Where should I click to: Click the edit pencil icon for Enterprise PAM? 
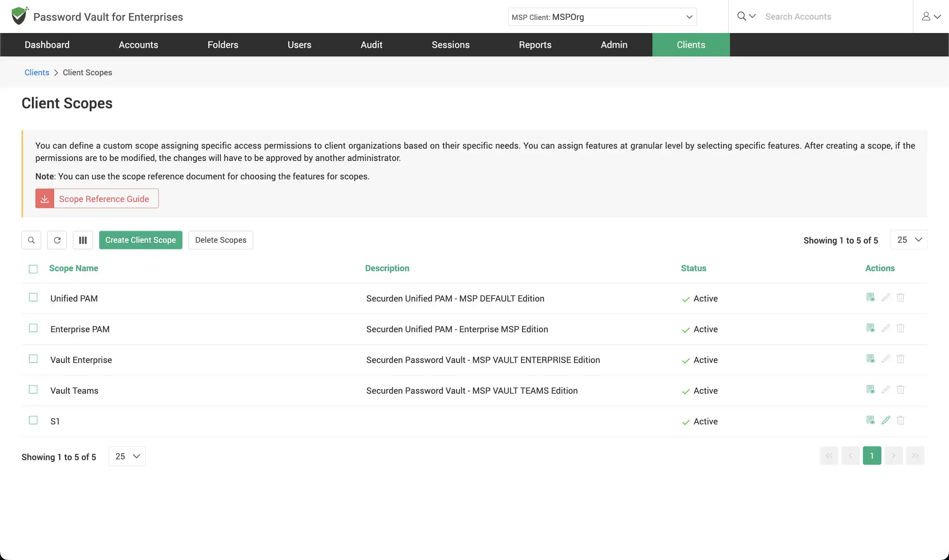[886, 329]
